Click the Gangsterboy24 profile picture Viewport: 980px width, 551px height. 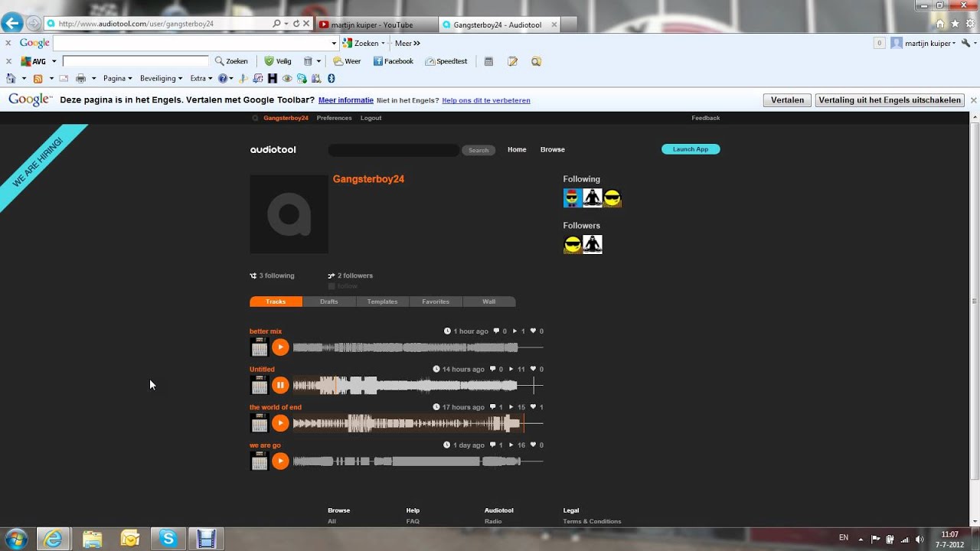[289, 214]
